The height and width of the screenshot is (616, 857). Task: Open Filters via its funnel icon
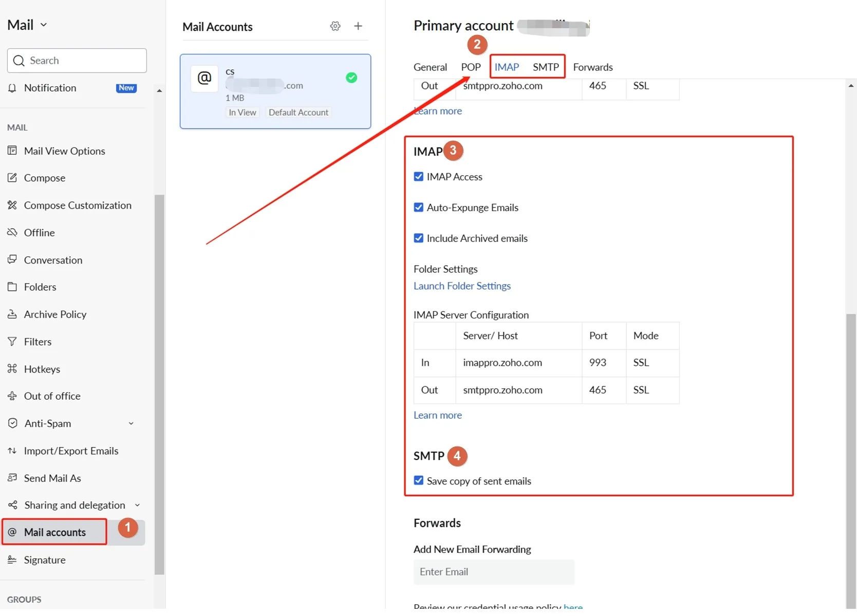tap(12, 342)
